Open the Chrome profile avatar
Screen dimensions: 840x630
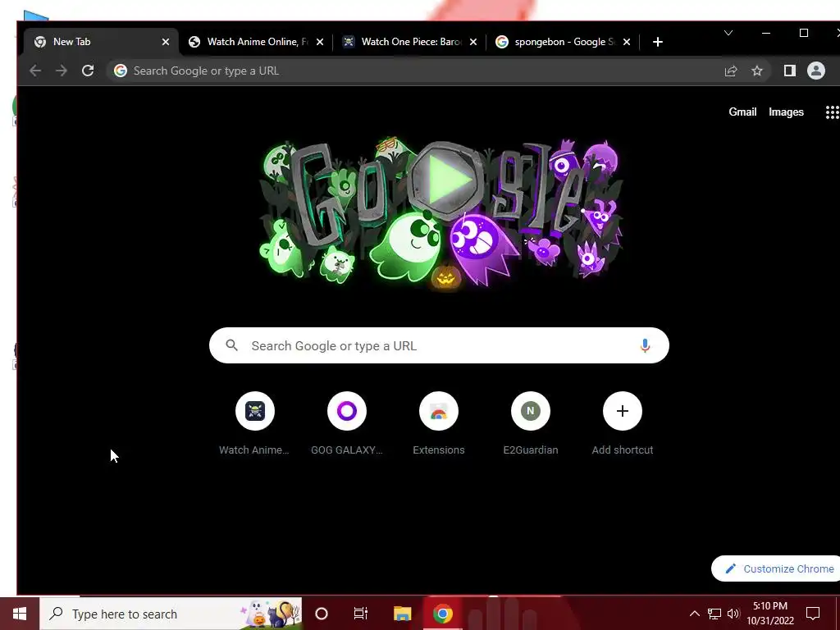(x=816, y=71)
